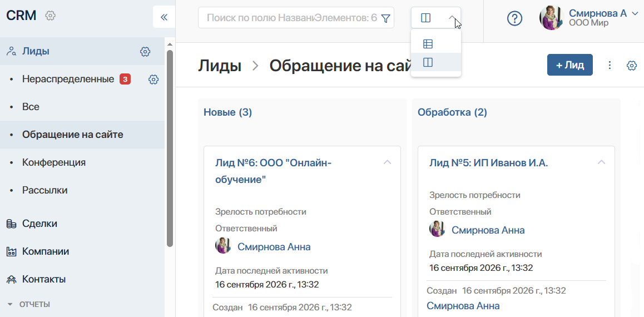Click user avatar in header

tap(552, 18)
